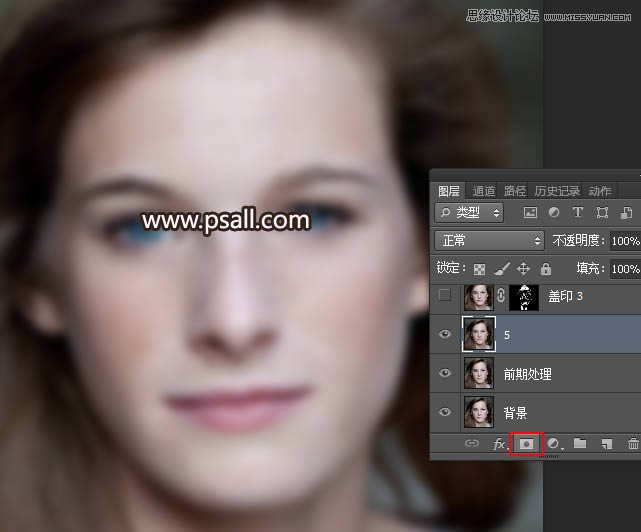Image resolution: width=641 pixels, height=532 pixels.
Task: Click the lock transparent pixels icon
Action: [x=479, y=269]
